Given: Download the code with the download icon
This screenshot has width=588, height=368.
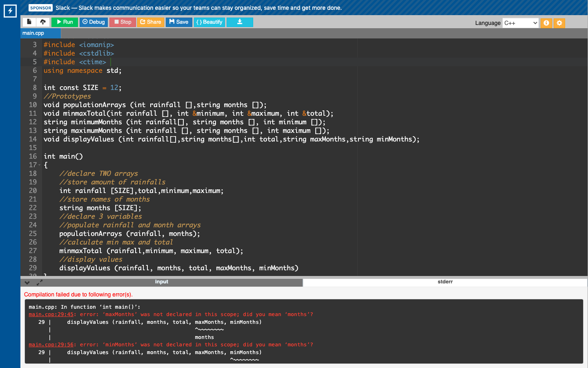Looking at the screenshot, I should click(240, 22).
